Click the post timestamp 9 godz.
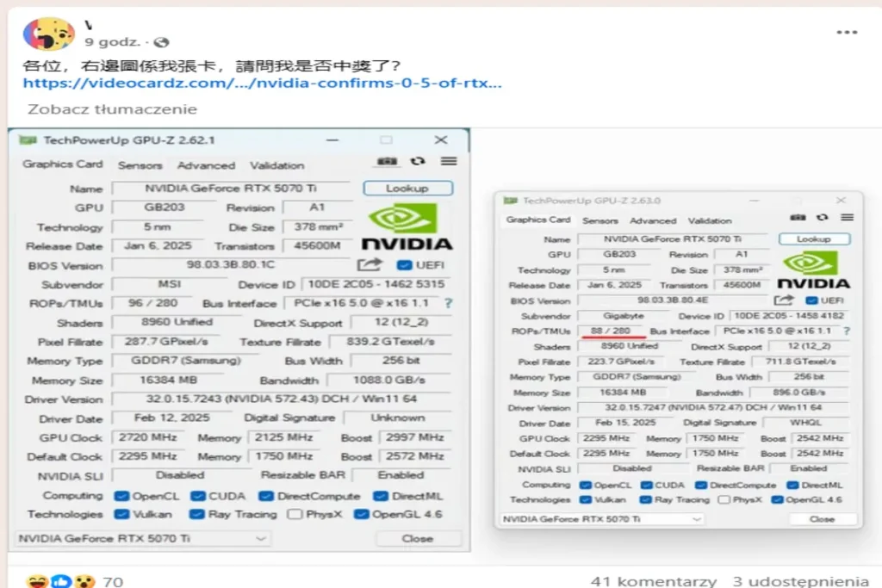The width and height of the screenshot is (882, 588). click(112, 42)
